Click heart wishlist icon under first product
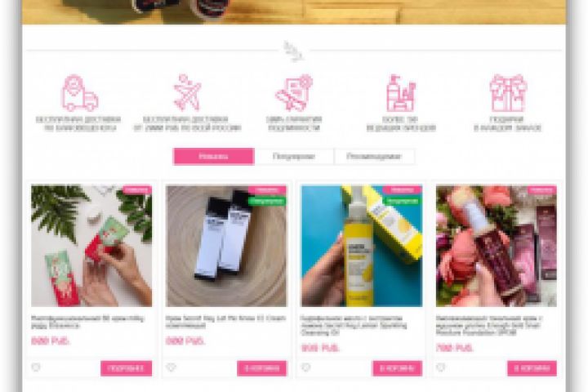 pos(36,367)
